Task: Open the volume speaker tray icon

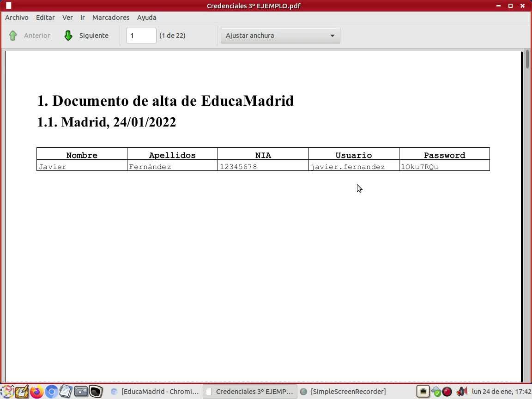Action: (461, 392)
